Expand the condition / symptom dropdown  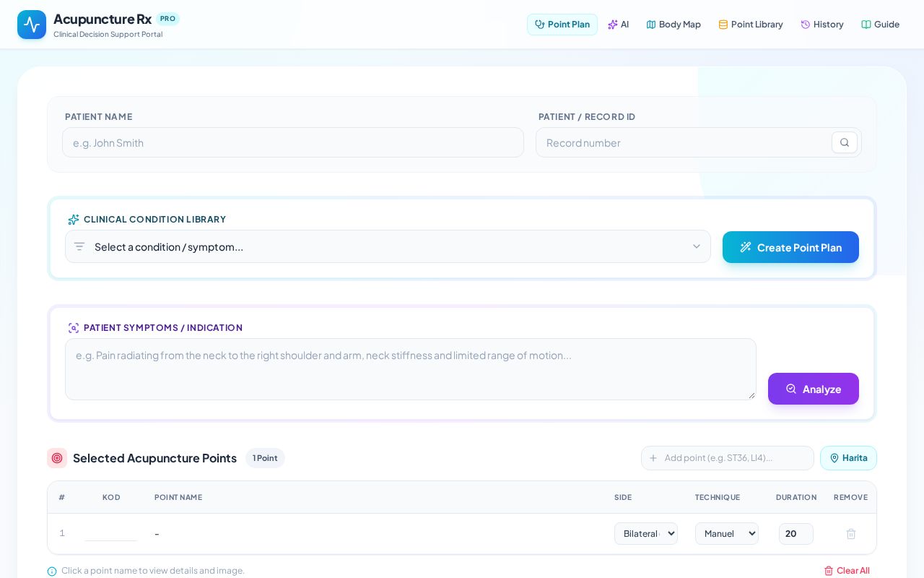tap(388, 246)
